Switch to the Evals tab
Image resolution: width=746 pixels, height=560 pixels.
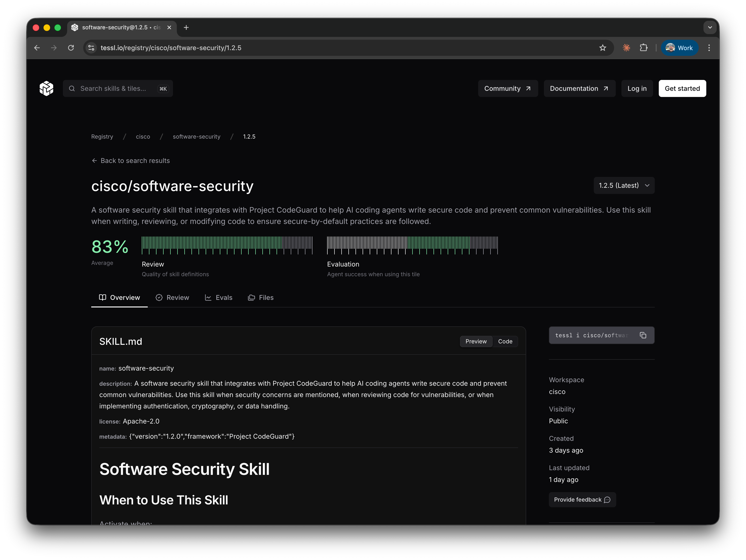[219, 297]
